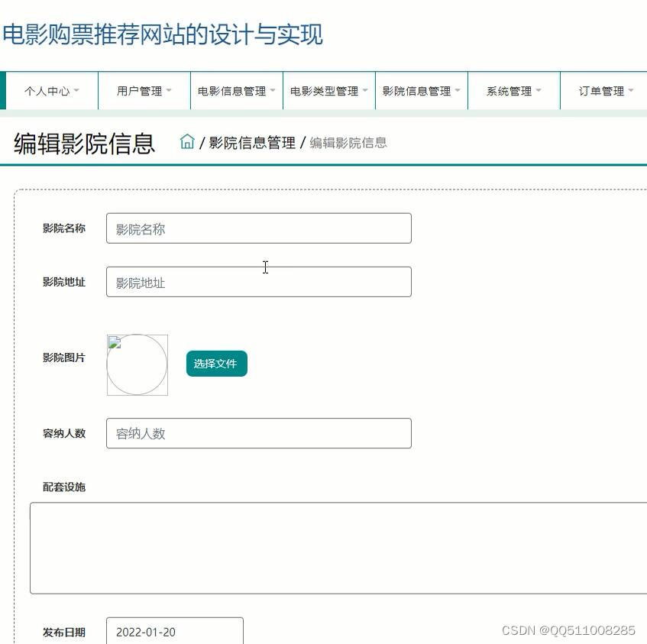
Task: Click the 影院地址 field label
Action: coord(64,282)
